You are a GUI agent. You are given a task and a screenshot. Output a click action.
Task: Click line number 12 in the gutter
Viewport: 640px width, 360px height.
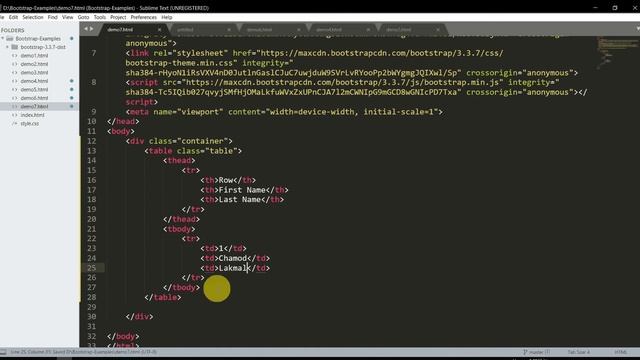[x=91, y=141]
